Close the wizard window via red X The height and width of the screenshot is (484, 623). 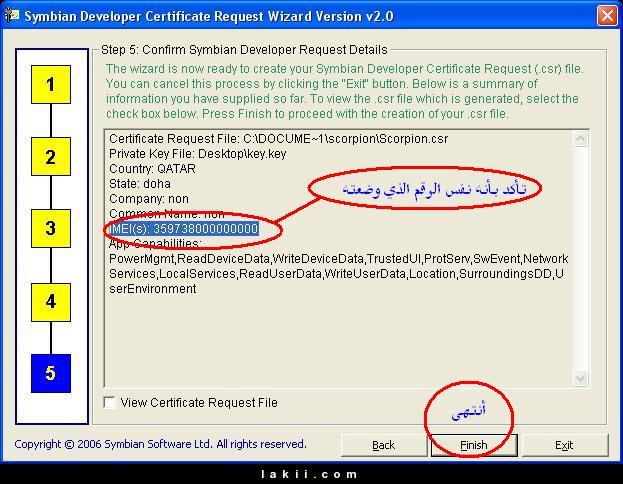click(607, 16)
